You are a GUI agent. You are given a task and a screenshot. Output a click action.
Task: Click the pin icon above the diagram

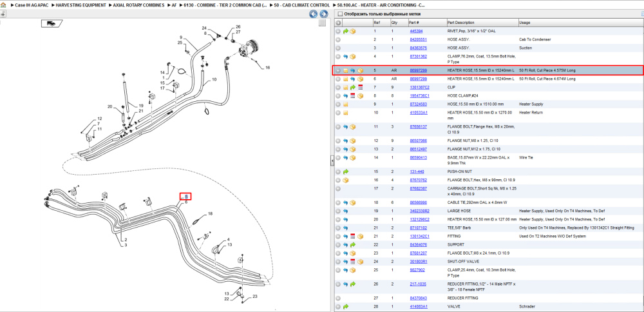tap(3, 14)
